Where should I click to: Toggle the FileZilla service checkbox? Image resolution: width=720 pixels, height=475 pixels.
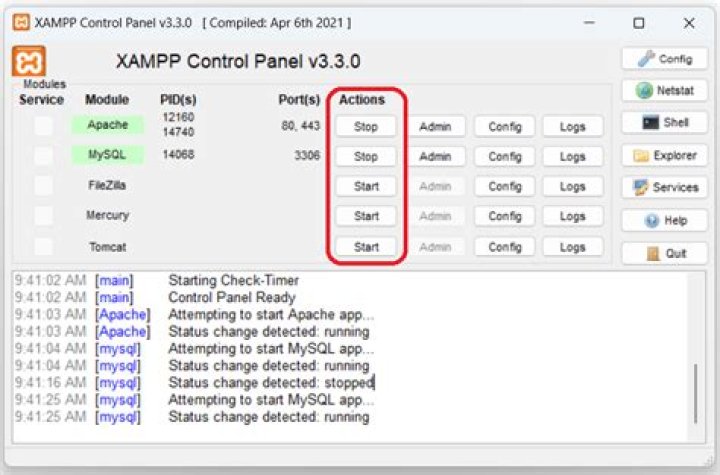pos(42,186)
